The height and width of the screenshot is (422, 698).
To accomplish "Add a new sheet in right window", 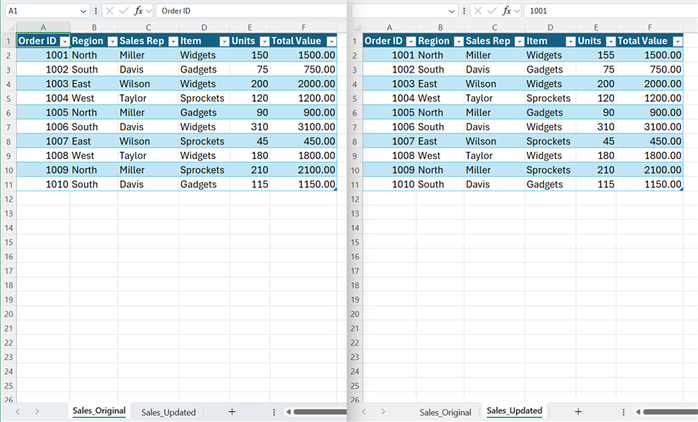I will point(578,412).
